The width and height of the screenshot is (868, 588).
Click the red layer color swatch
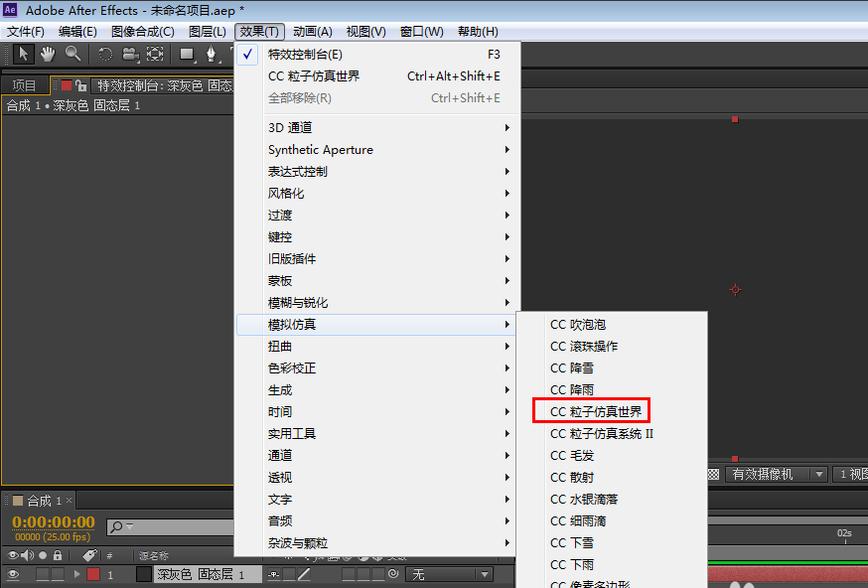click(x=93, y=573)
